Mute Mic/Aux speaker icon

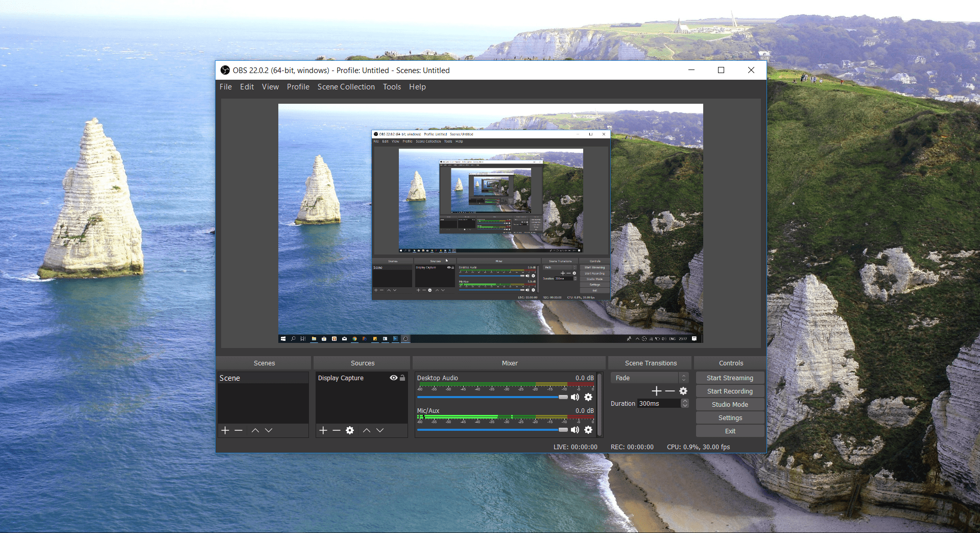[x=575, y=430]
